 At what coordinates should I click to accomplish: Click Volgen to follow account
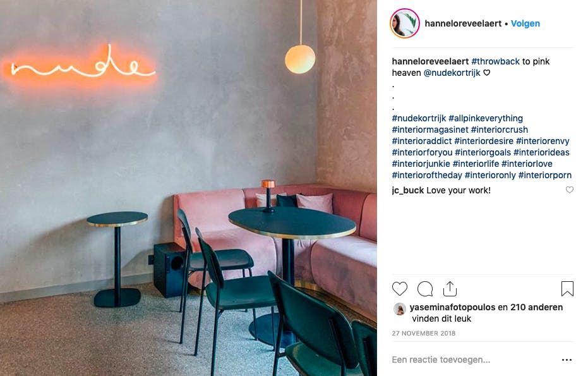pyautogui.click(x=525, y=23)
